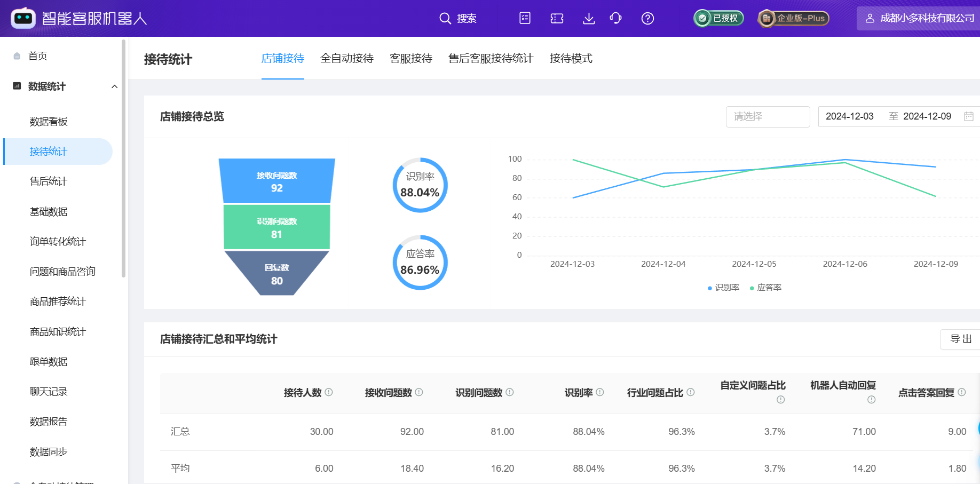Open 商品推荐统计 in the sidebar
This screenshot has width=980, height=484.
[58, 301]
